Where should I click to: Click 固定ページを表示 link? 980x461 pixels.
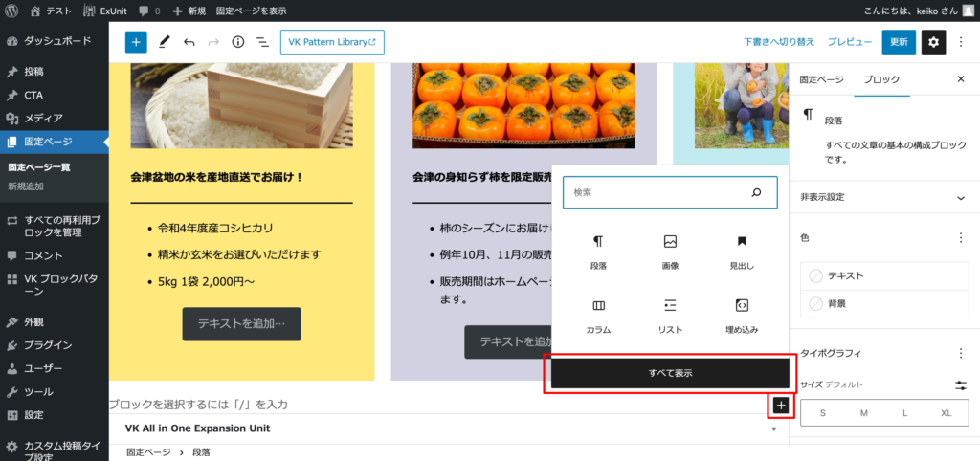pos(252,11)
